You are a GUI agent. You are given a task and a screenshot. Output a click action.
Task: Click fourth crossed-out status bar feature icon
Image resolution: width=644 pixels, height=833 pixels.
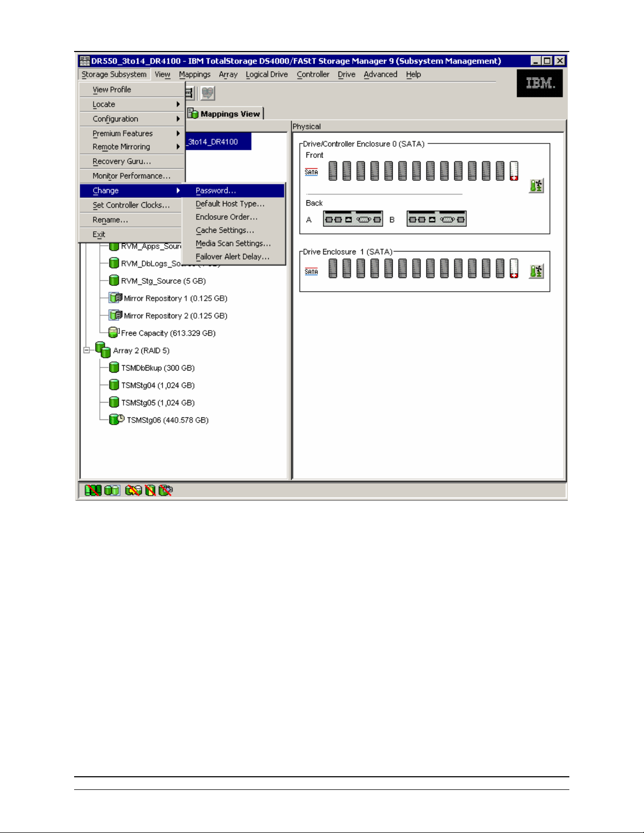150,490
